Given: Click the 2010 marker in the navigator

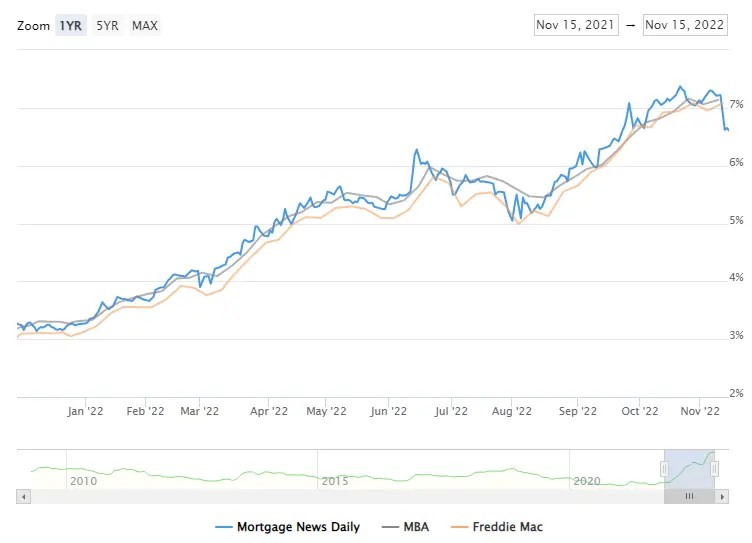Looking at the screenshot, I should 83,481.
